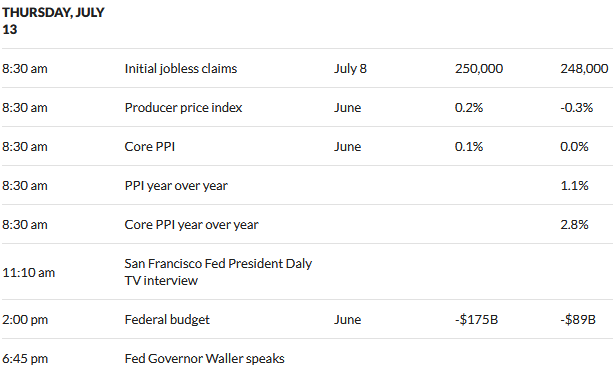
Task: Select the -0.3% previous PPI value
Action: pos(577,107)
